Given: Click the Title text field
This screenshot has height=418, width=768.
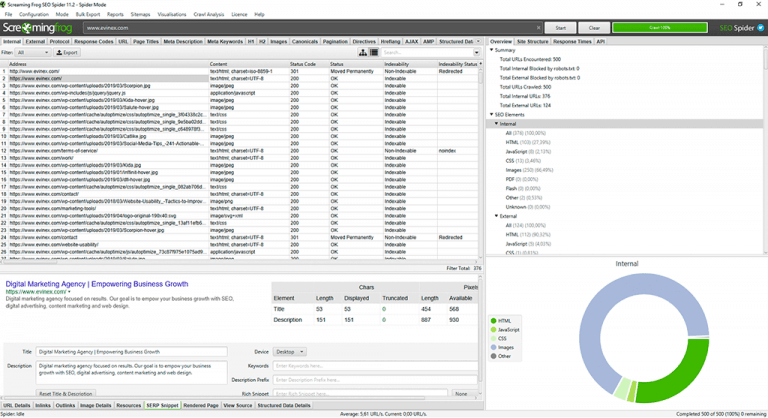Looking at the screenshot, I should tap(131, 352).
